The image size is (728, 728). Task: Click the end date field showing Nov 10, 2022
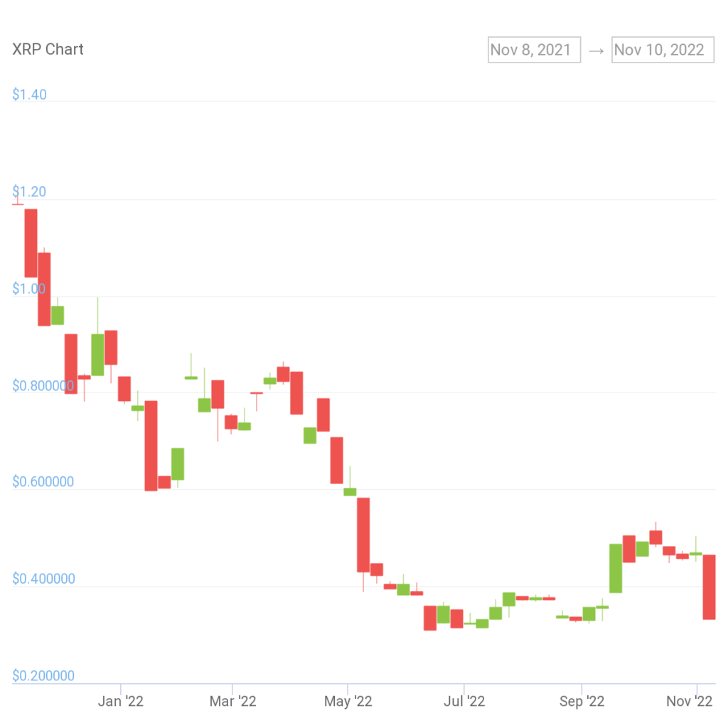663,50
